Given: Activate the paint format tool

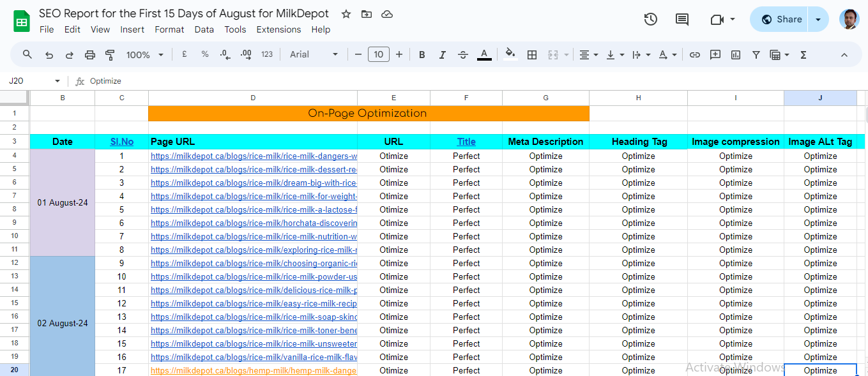Looking at the screenshot, I should point(110,55).
